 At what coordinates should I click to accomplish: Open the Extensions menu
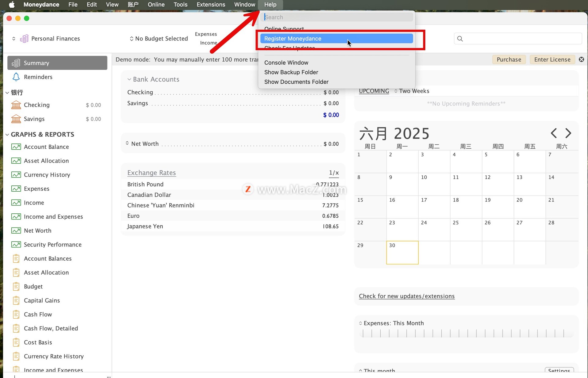pyautogui.click(x=211, y=5)
